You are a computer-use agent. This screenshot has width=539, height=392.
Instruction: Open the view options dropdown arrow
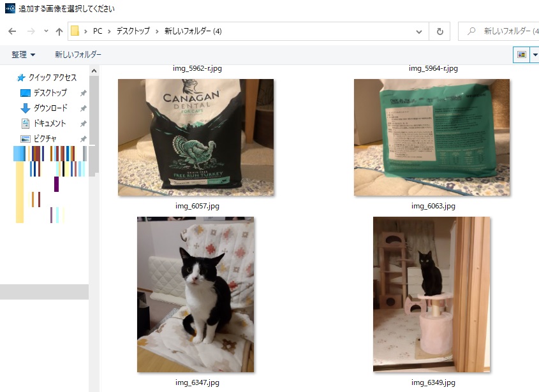pyautogui.click(x=535, y=55)
